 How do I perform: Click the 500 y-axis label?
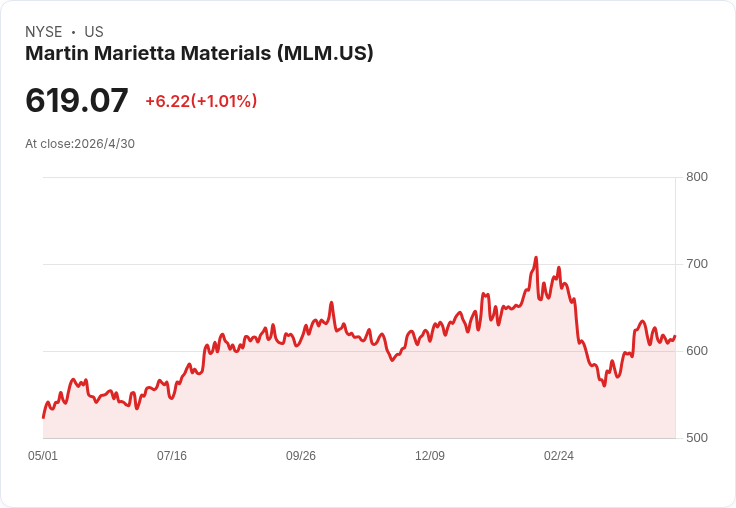pyautogui.click(x=697, y=438)
